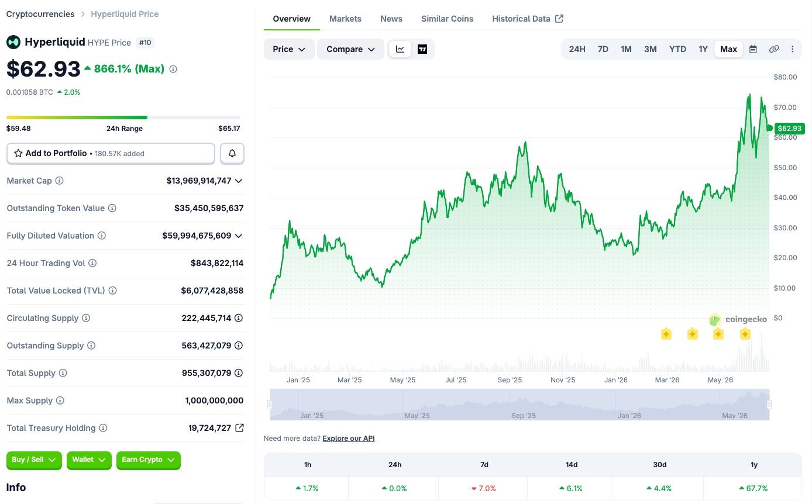Open chart more options menu

pyautogui.click(x=793, y=49)
